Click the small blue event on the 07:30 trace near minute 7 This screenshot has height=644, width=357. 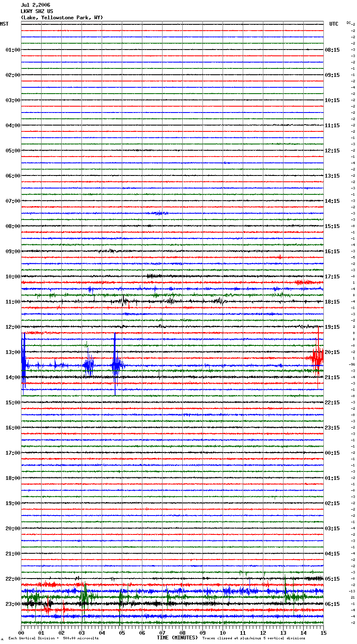160,213
